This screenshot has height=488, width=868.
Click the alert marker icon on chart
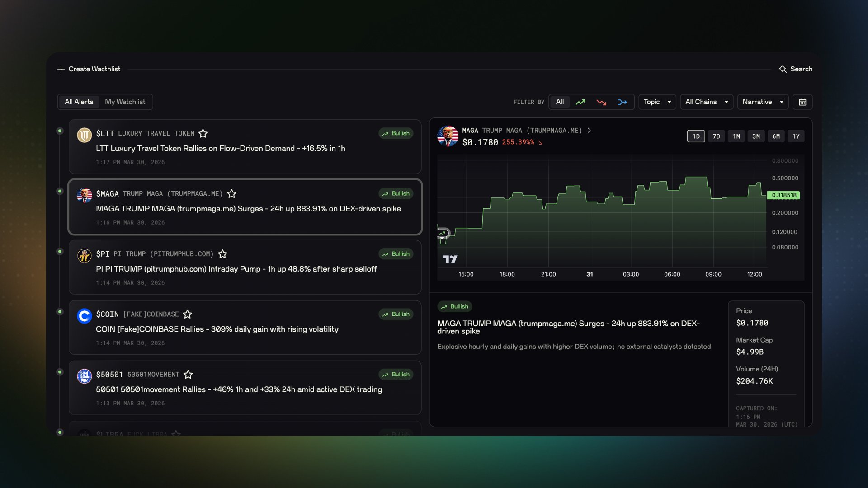[x=443, y=234]
